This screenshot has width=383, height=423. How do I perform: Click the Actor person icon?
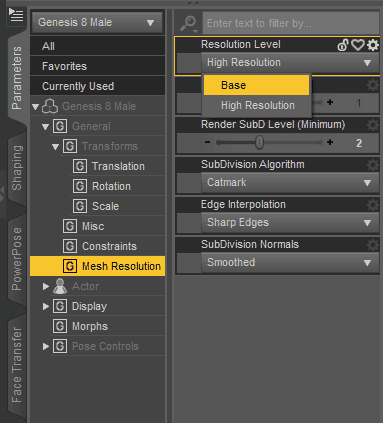tap(60, 286)
